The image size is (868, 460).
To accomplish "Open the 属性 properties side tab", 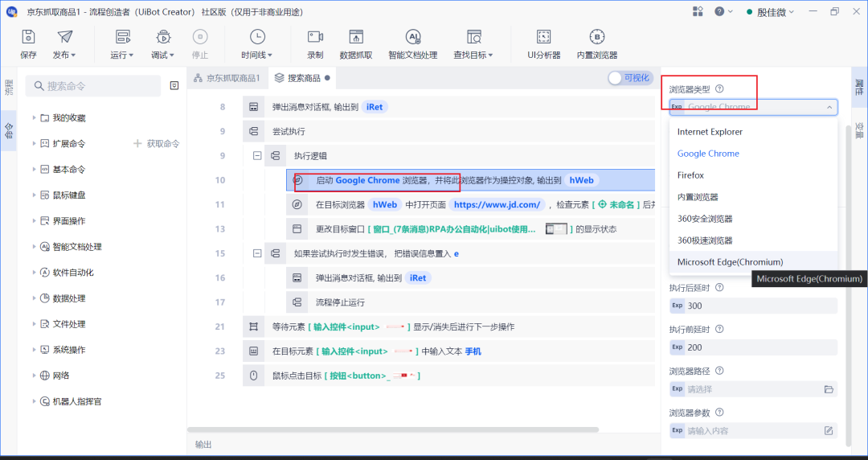I will pos(859,88).
